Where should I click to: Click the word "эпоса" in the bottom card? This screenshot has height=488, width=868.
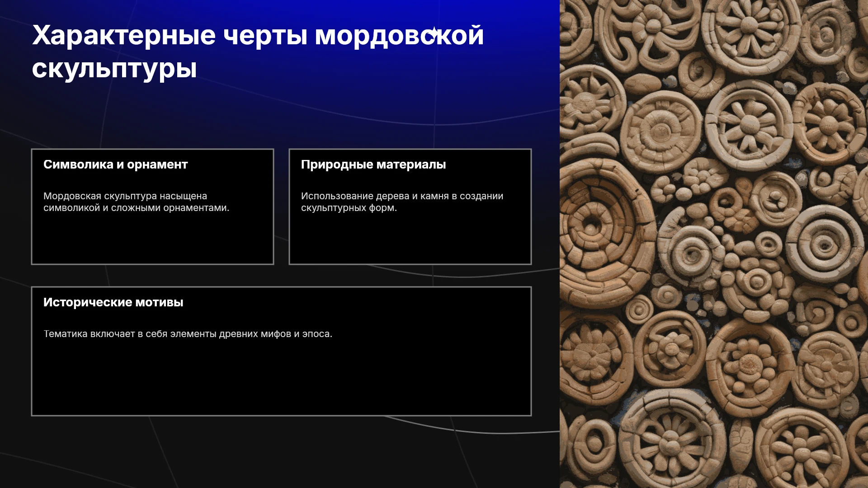(316, 334)
